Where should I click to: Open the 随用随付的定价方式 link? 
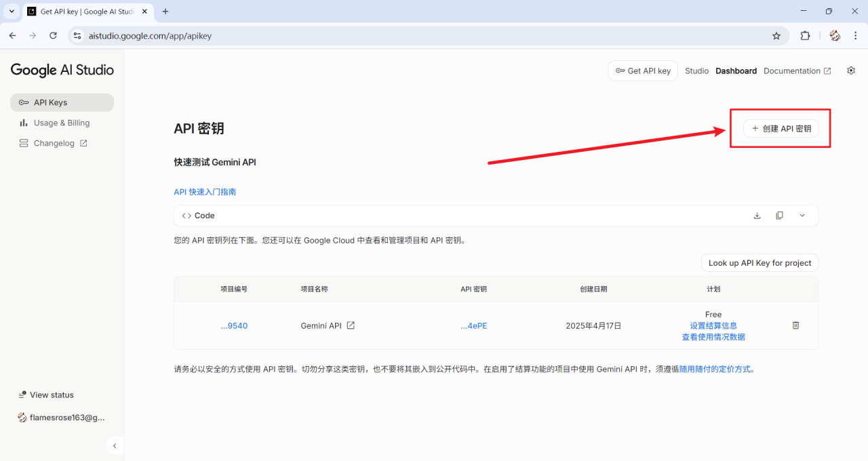716,369
